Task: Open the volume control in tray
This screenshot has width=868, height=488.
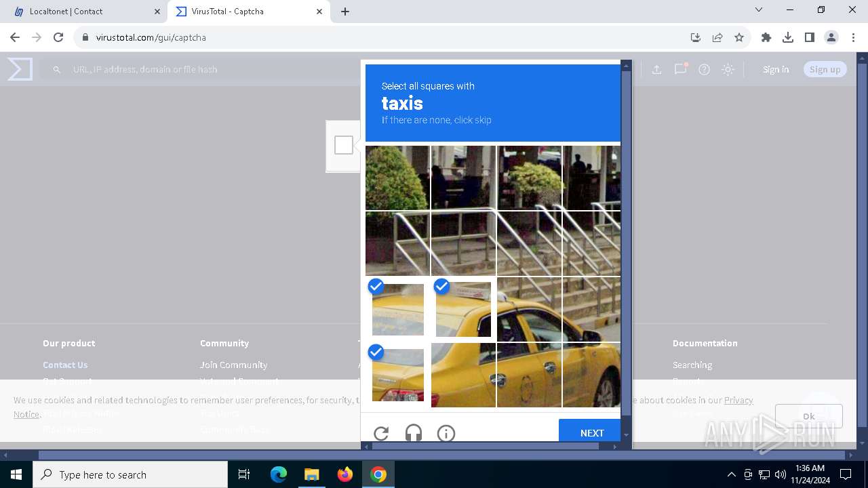Action: point(781,474)
